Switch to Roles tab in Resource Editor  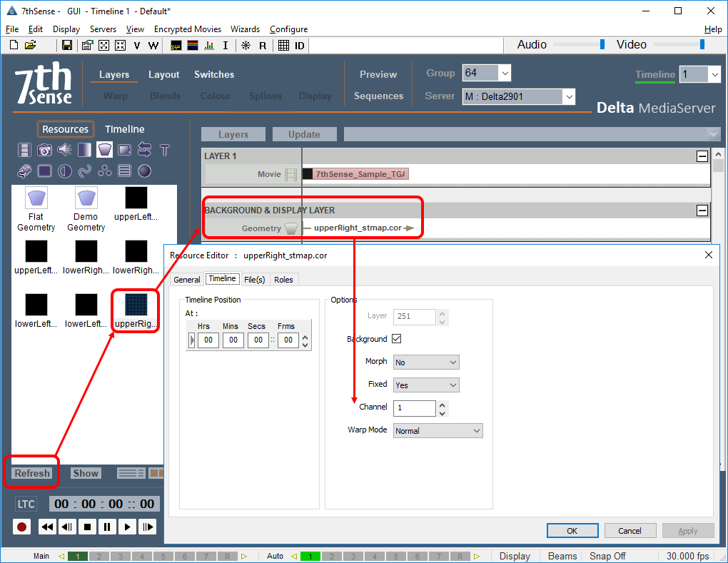[x=283, y=280]
